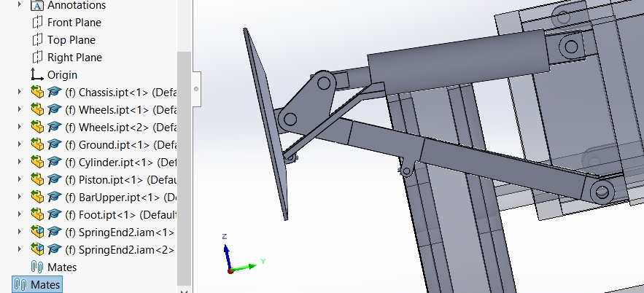Screen dimensions: 644x293
Task: Expand the Chassis.ipt<1> component
Action: [x=19, y=92]
